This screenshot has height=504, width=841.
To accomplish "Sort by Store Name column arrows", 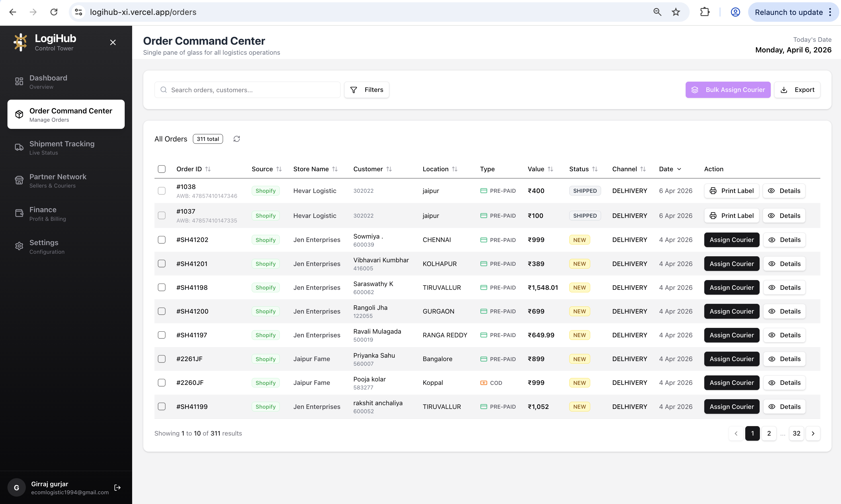I will (x=335, y=169).
